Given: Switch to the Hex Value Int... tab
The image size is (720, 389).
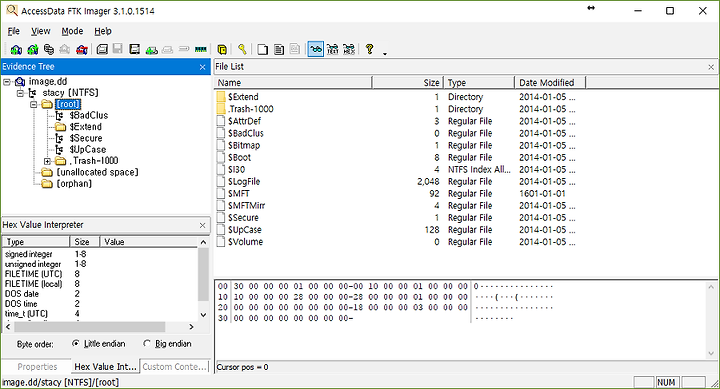Looking at the screenshot, I should click(x=105, y=366).
